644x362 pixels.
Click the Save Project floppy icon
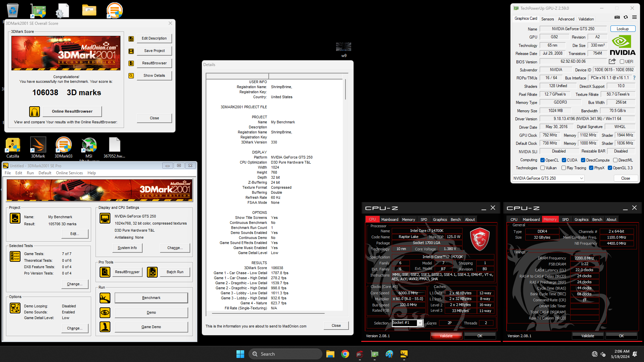click(x=131, y=51)
